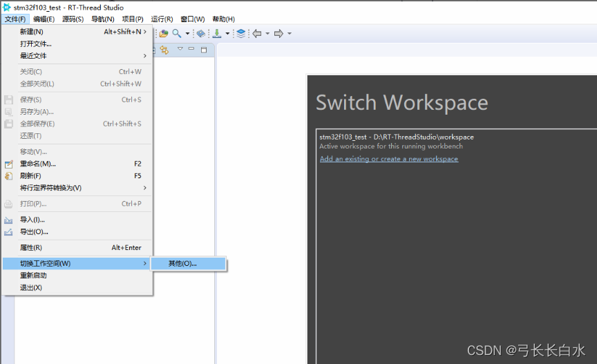Click the Refresh icon beside 刷新(F)

point(8,176)
